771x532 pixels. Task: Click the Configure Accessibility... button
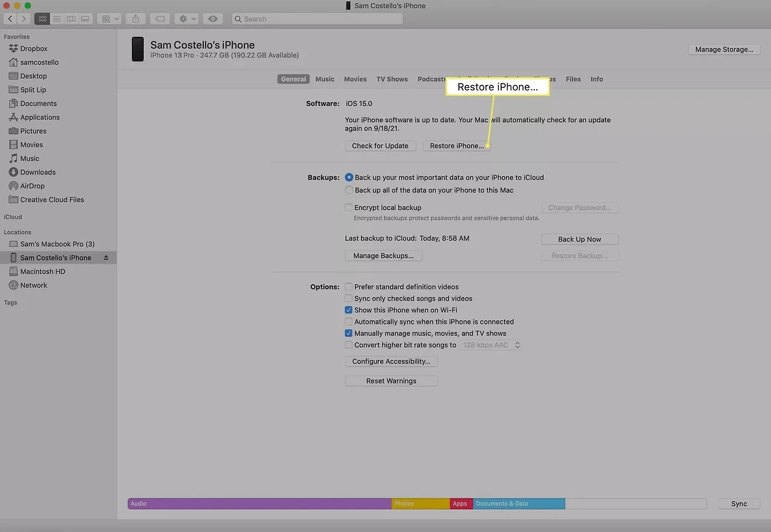[x=391, y=362]
